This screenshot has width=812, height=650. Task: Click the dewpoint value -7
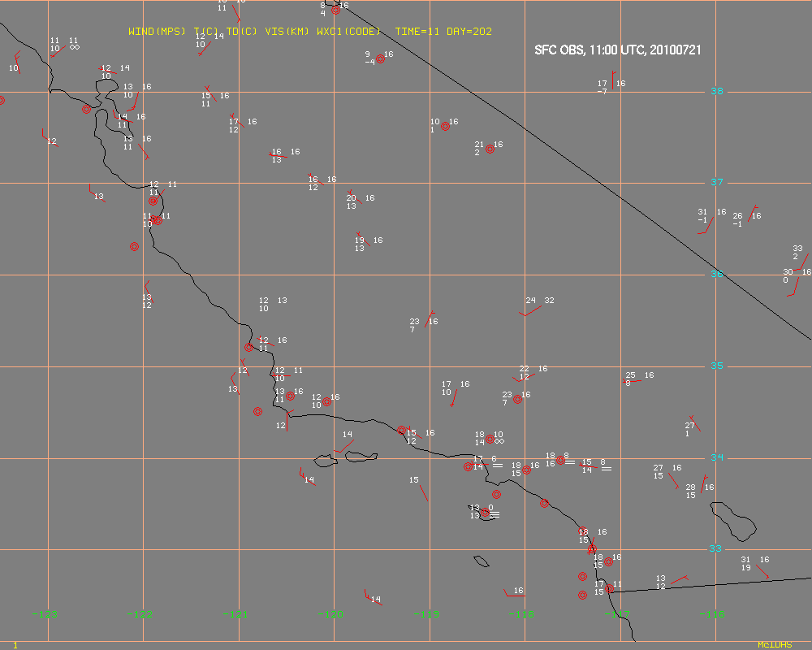[602, 92]
